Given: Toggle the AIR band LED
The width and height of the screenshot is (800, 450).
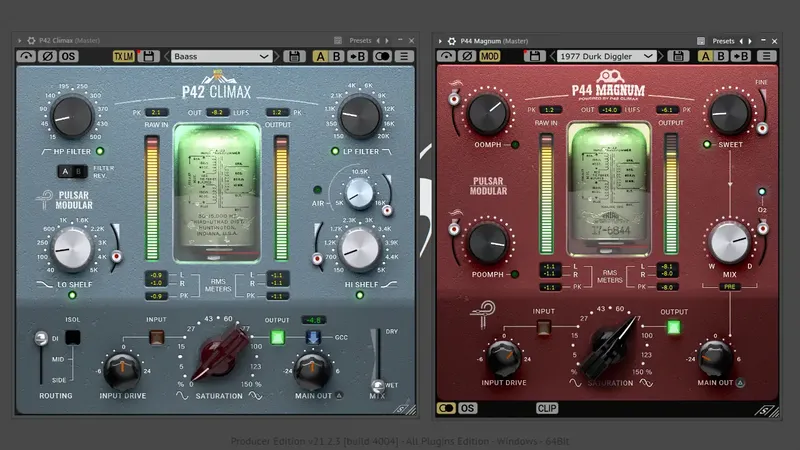Looking at the screenshot, I should pos(317,190).
